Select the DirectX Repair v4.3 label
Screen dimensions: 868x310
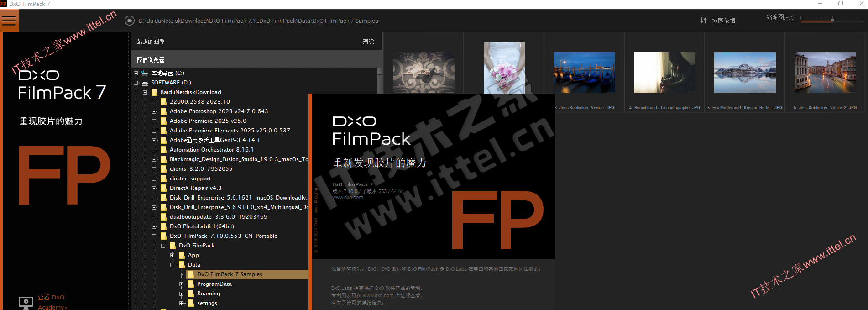196,188
